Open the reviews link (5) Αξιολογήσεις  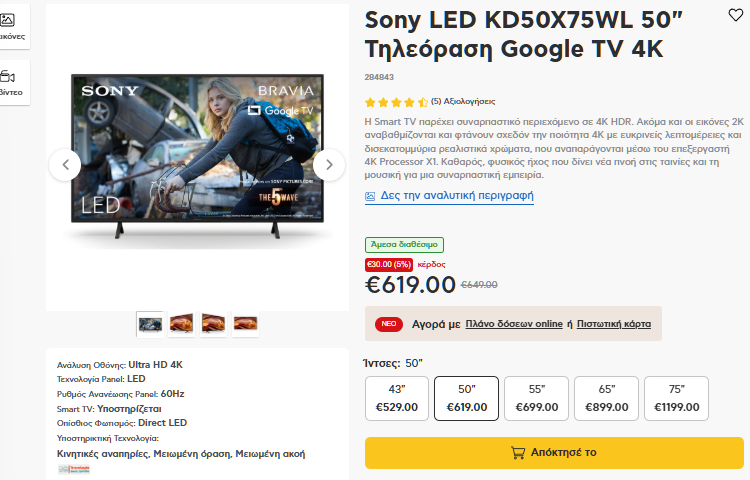pyautogui.click(x=463, y=102)
